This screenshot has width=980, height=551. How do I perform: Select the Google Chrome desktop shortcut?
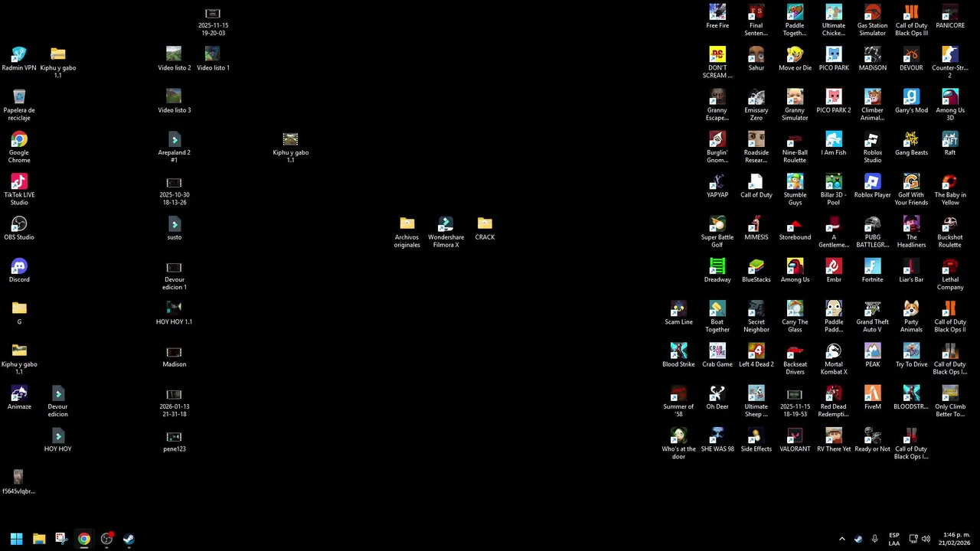19,147
